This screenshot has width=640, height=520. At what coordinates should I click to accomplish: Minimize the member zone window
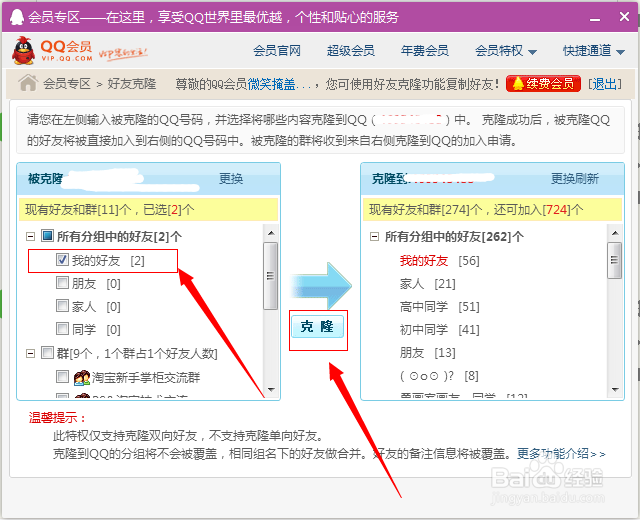click(595, 19)
